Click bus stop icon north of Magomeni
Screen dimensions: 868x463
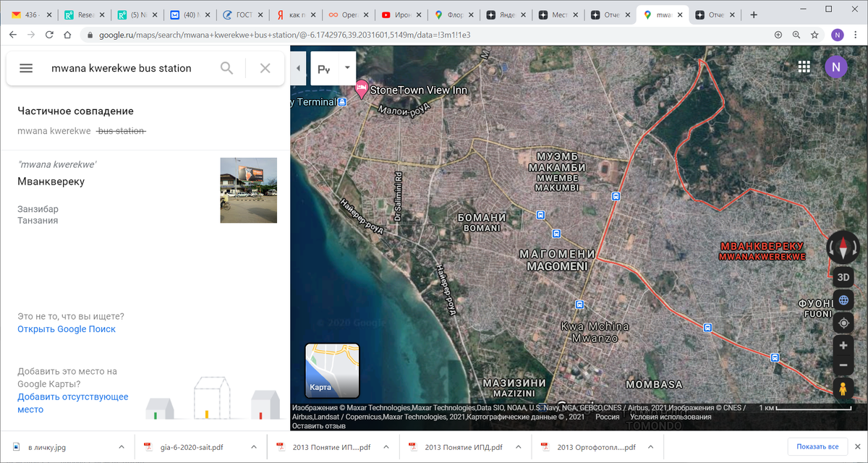point(556,233)
